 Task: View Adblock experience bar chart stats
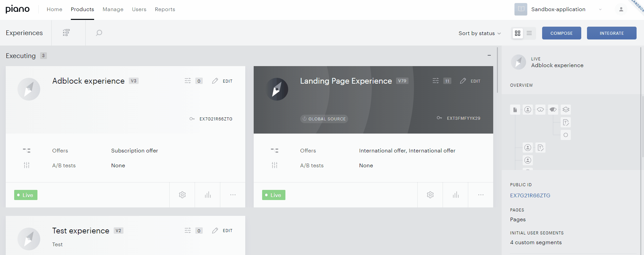coord(207,195)
